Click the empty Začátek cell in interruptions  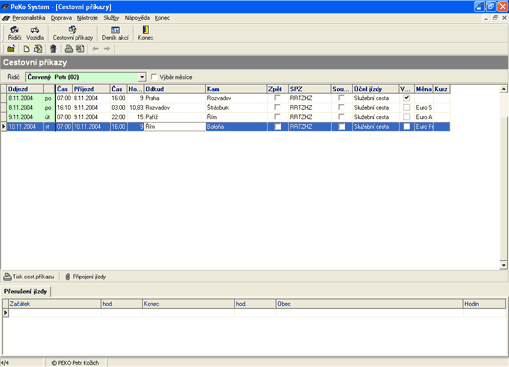[x=55, y=313]
